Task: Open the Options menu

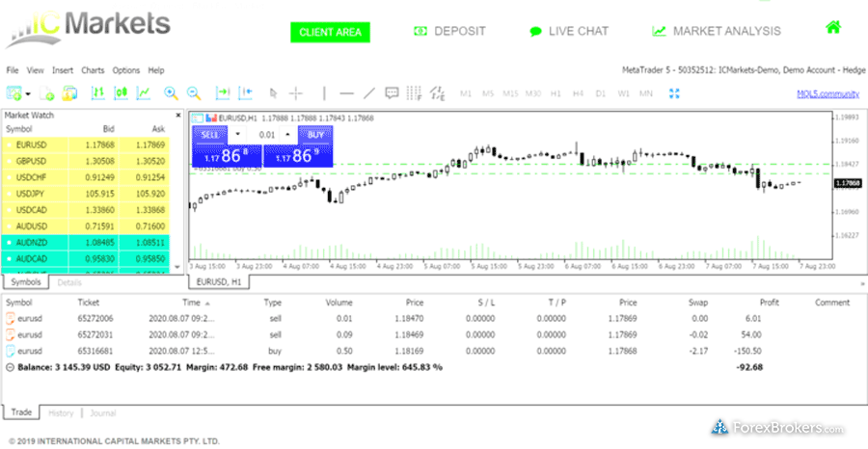Action: click(x=126, y=70)
